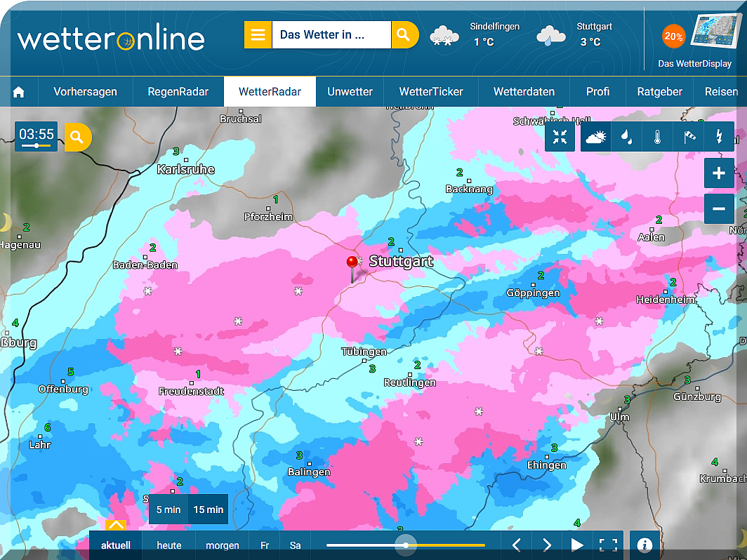Show the temperature thermometer layer
747x560 pixels.
[656, 137]
